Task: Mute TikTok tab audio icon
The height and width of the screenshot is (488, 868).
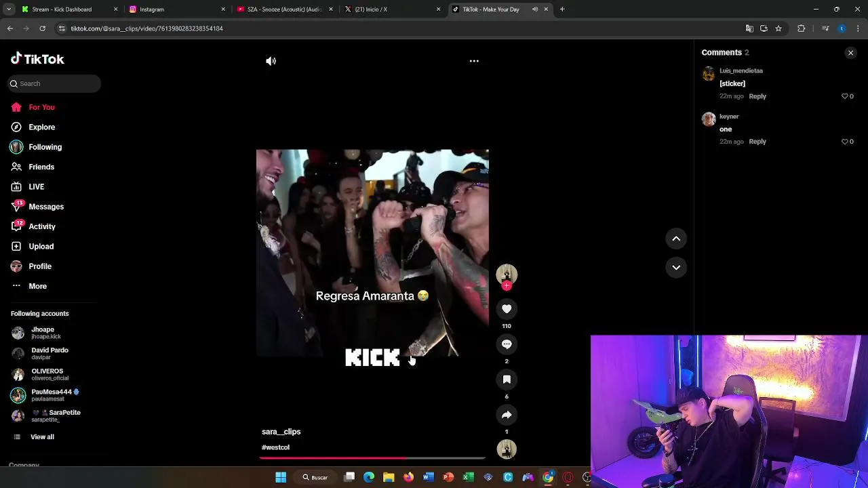Action: pyautogui.click(x=535, y=9)
